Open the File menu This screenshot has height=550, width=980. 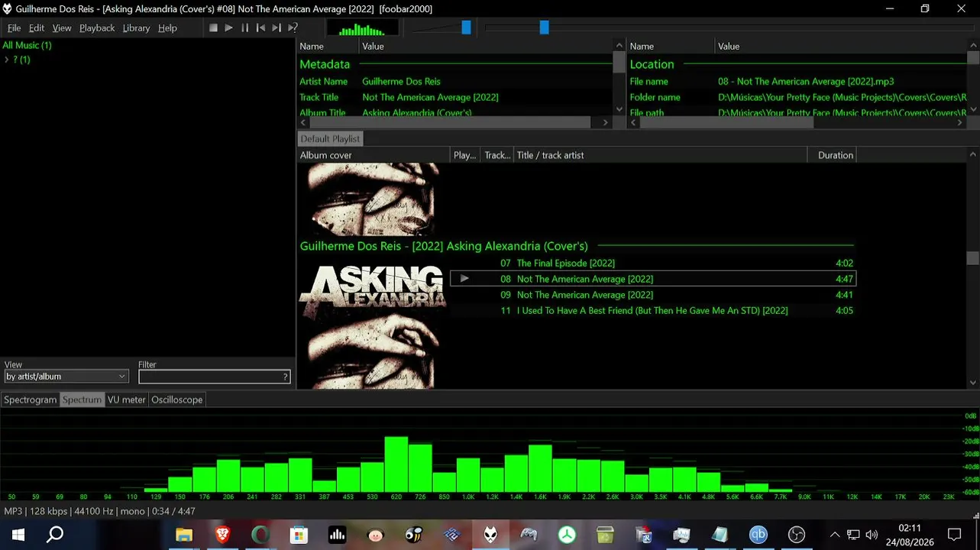click(15, 28)
